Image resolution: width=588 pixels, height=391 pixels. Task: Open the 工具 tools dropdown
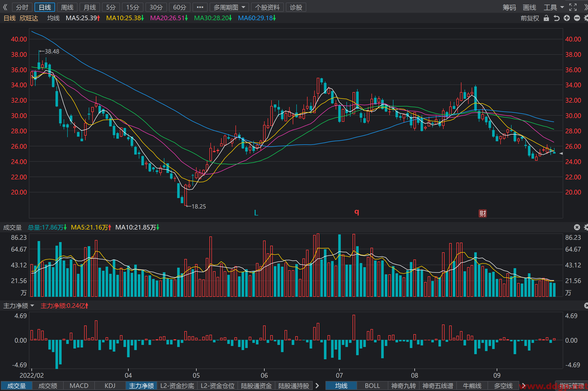554,7
